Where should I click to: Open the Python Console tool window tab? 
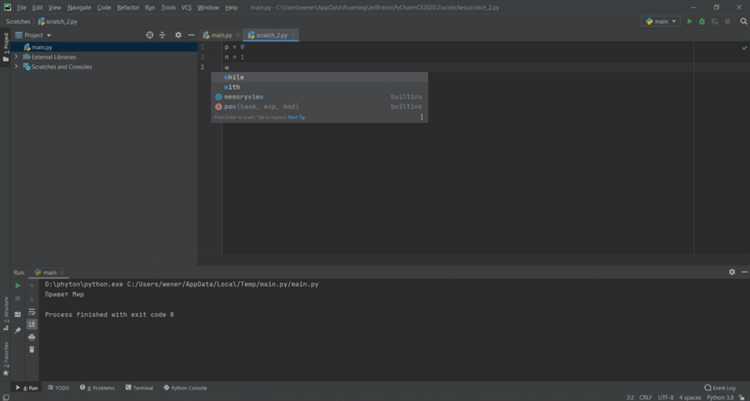click(x=186, y=388)
